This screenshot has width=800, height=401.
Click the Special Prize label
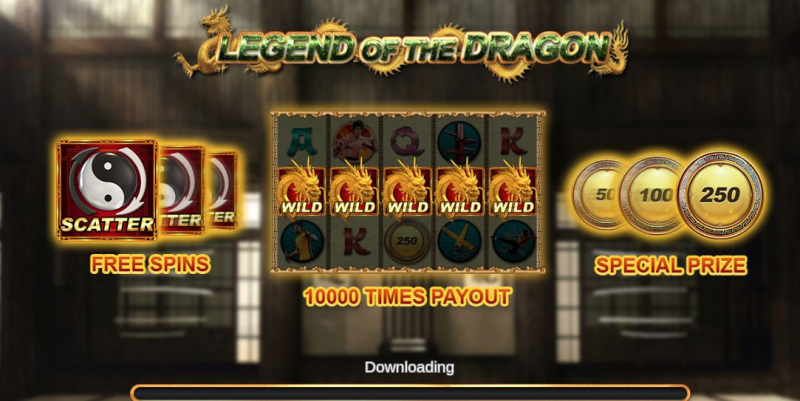click(x=670, y=265)
